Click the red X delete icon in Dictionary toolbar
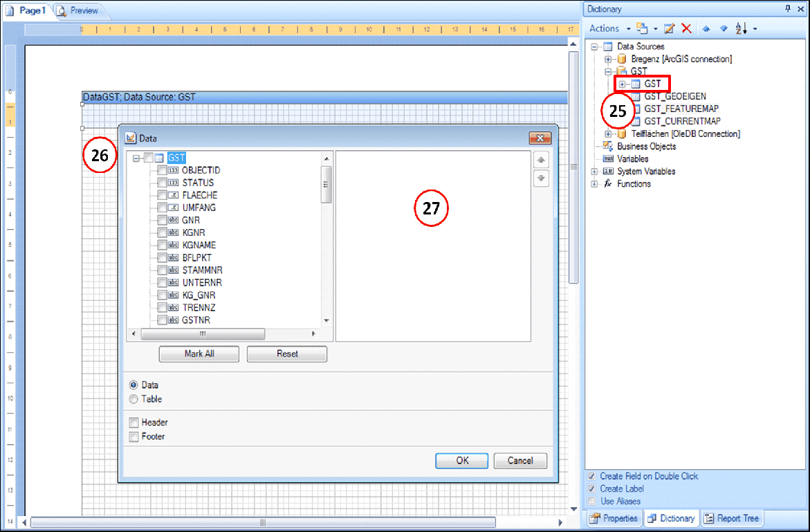The image size is (810, 532). point(688,28)
